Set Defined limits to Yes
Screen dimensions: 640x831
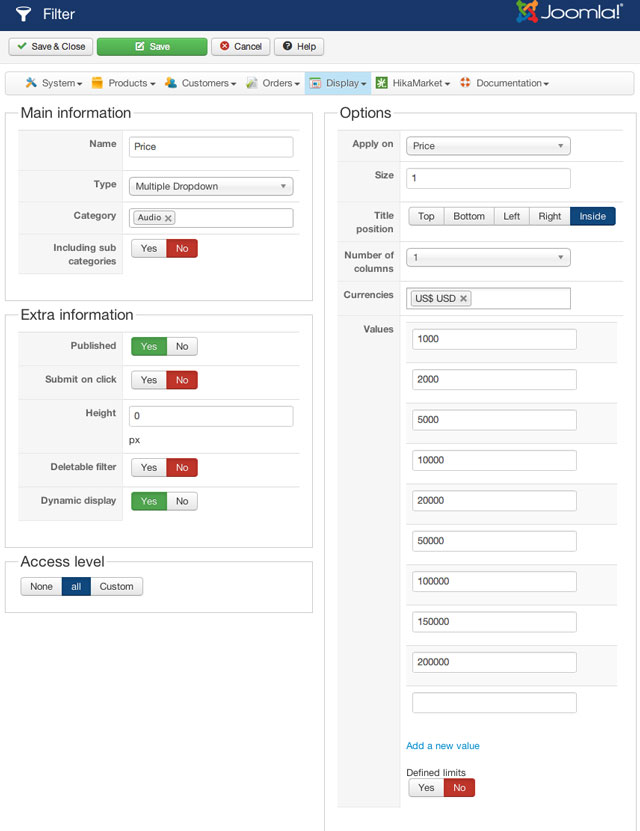426,788
